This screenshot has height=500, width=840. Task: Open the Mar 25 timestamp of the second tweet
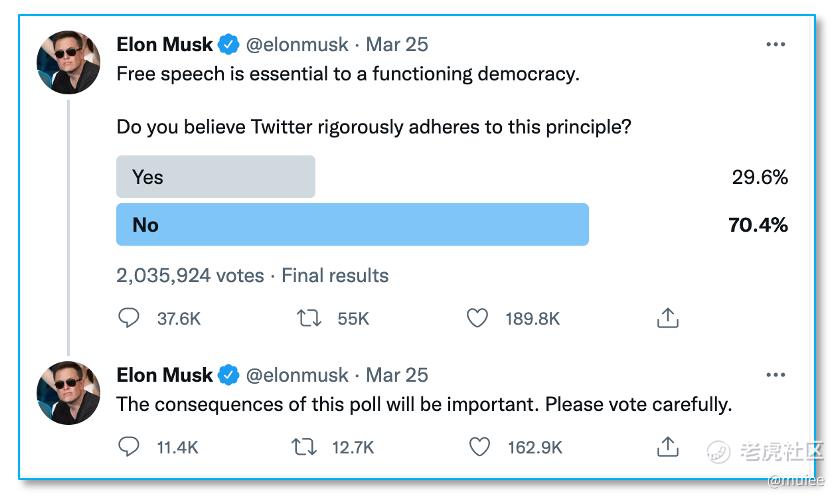pyautogui.click(x=397, y=375)
